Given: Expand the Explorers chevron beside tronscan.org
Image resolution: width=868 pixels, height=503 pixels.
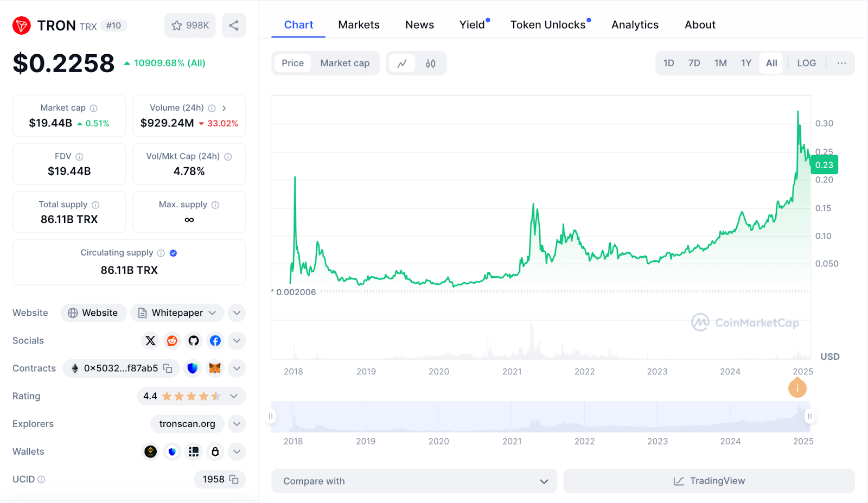Looking at the screenshot, I should pos(237,424).
